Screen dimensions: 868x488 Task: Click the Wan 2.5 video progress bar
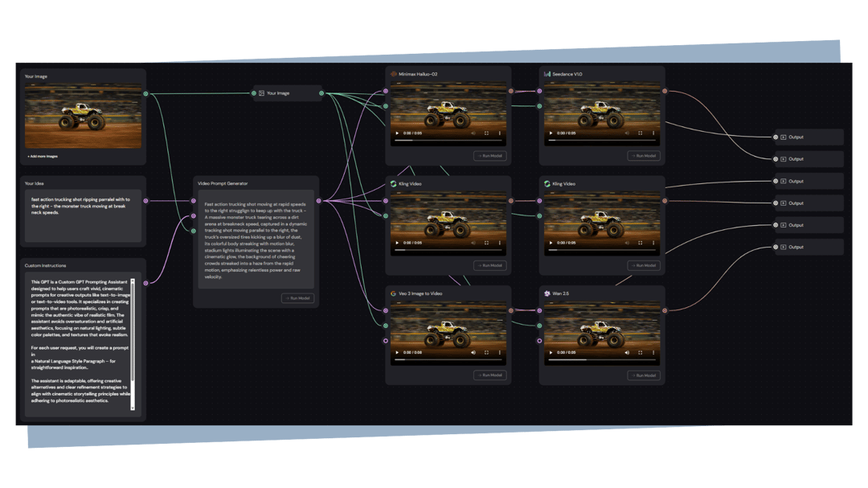(x=603, y=361)
